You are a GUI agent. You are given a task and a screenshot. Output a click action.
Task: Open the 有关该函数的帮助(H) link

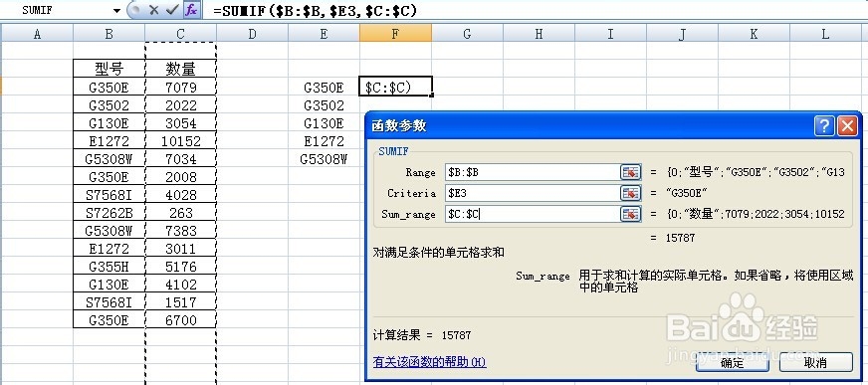430,362
